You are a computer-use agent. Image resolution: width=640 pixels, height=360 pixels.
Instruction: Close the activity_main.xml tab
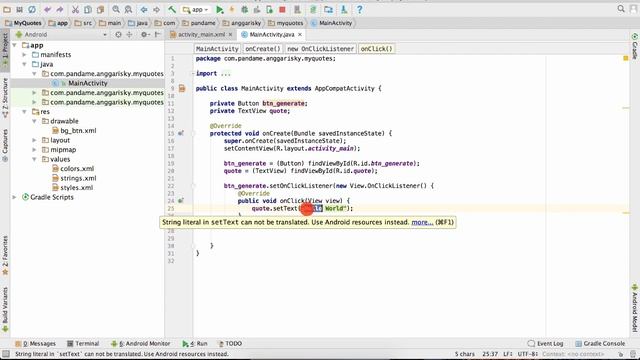(x=230, y=35)
